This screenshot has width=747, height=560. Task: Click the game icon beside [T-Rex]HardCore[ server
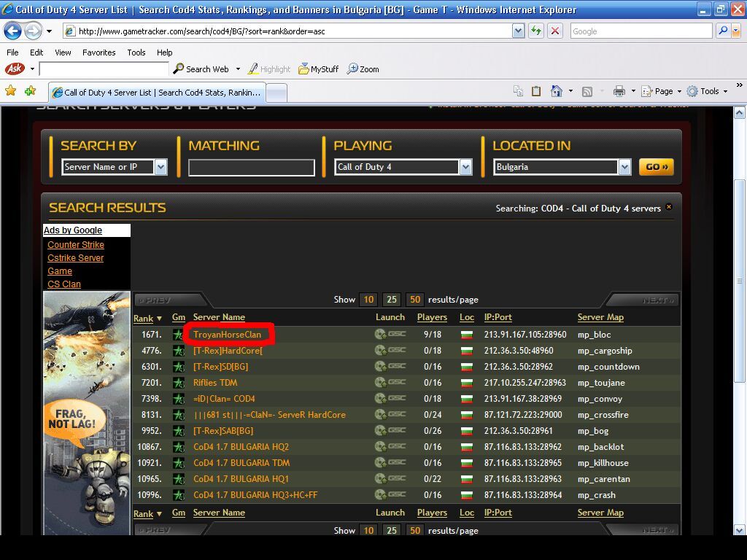178,351
